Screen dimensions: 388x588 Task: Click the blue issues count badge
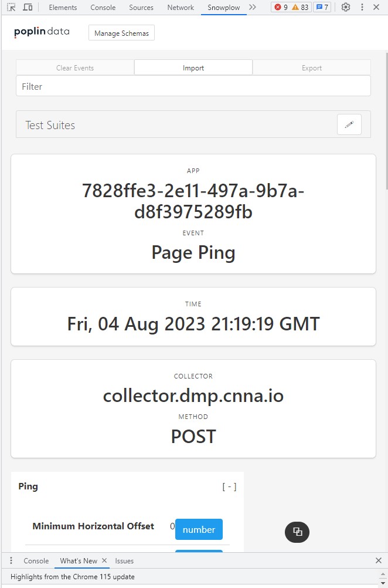[322, 8]
